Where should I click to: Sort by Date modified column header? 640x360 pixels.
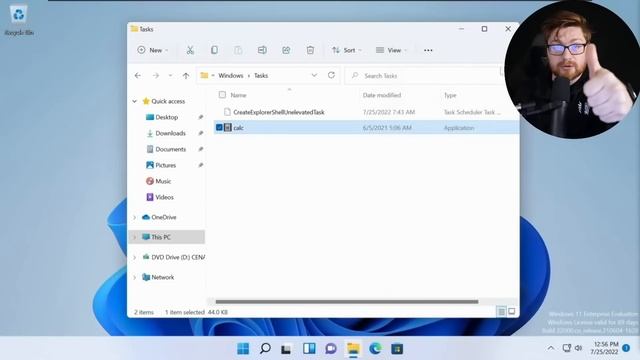coord(382,95)
